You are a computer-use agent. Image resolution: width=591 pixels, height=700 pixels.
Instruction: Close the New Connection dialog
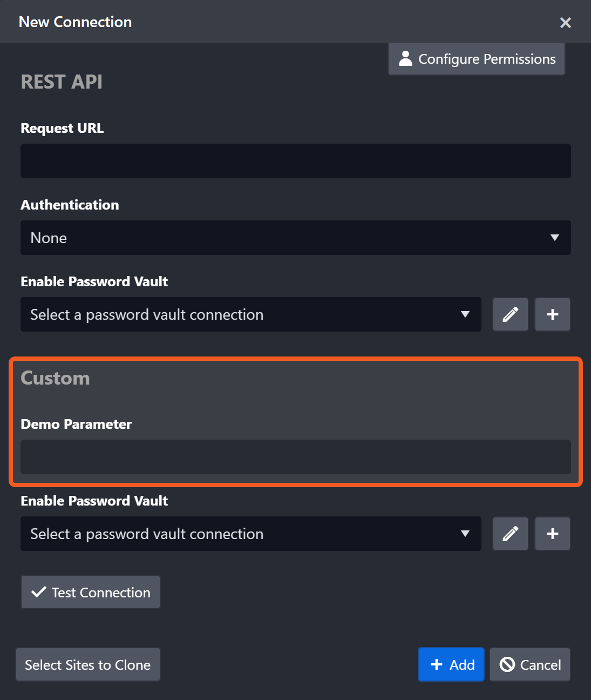(x=565, y=23)
